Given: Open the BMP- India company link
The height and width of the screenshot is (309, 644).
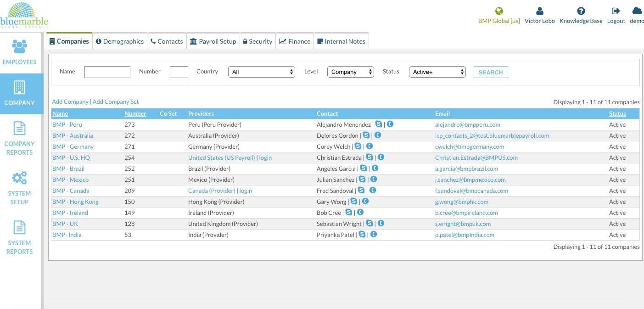Looking at the screenshot, I should tap(67, 235).
